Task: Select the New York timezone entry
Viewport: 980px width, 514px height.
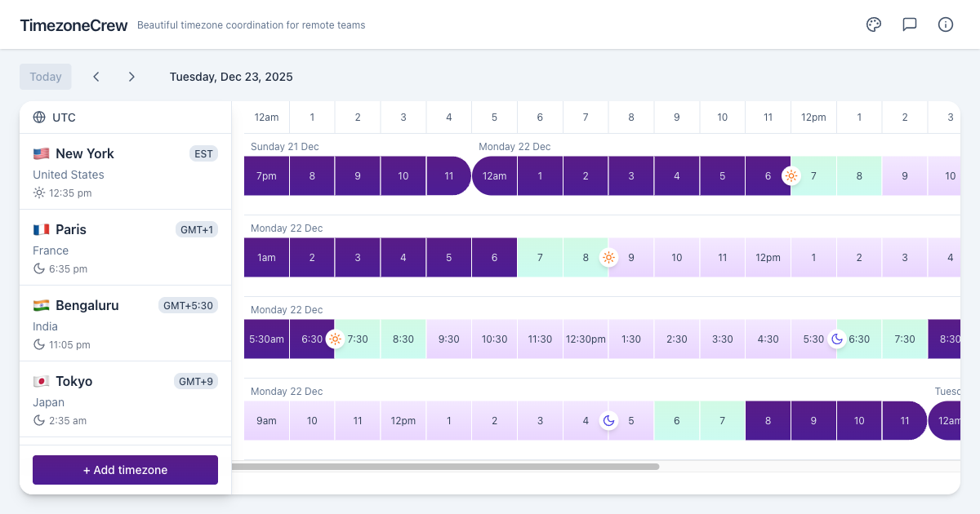Action: point(125,171)
